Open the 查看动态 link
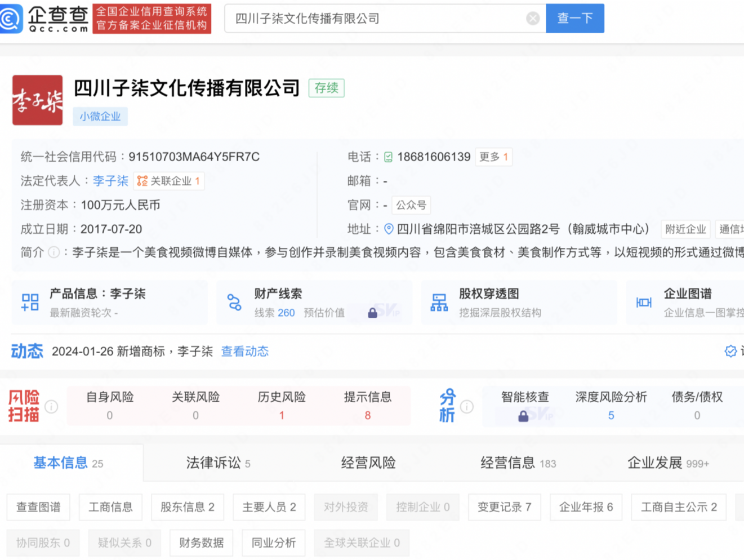The height and width of the screenshot is (560, 744). pyautogui.click(x=244, y=352)
